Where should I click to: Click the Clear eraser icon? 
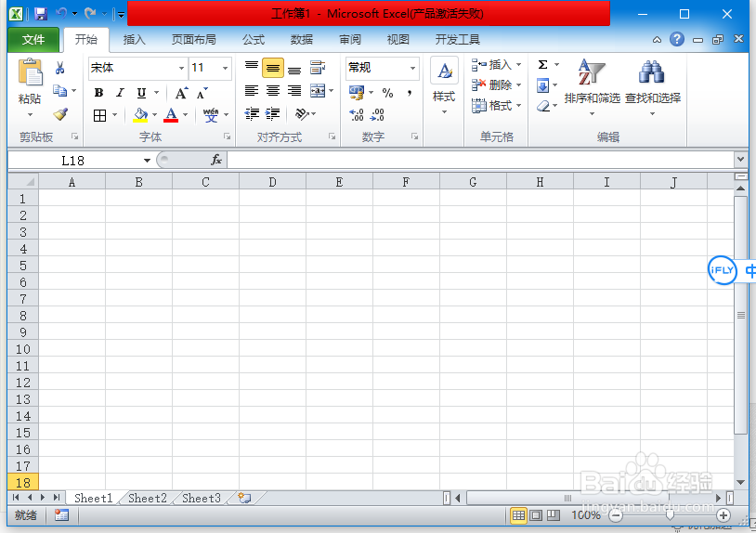point(543,106)
